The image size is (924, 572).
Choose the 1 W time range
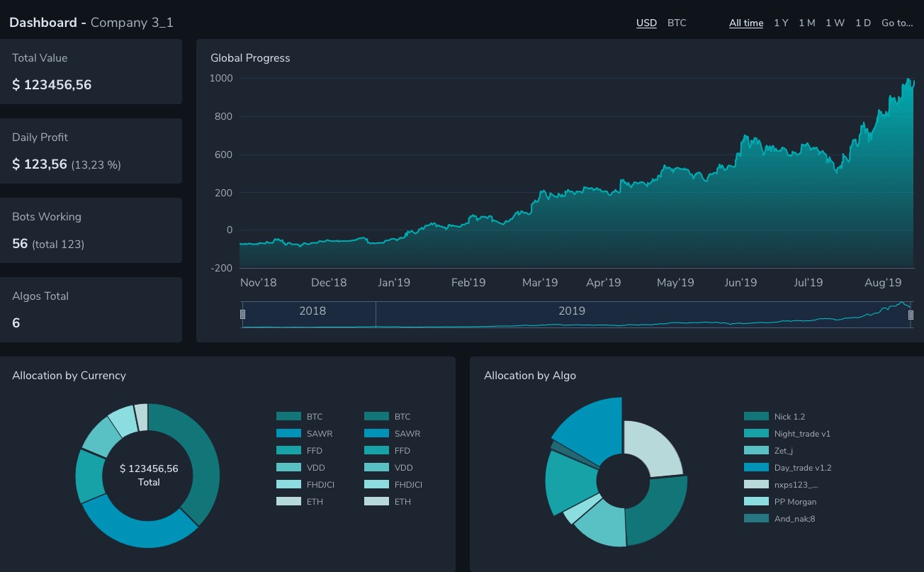pos(835,23)
